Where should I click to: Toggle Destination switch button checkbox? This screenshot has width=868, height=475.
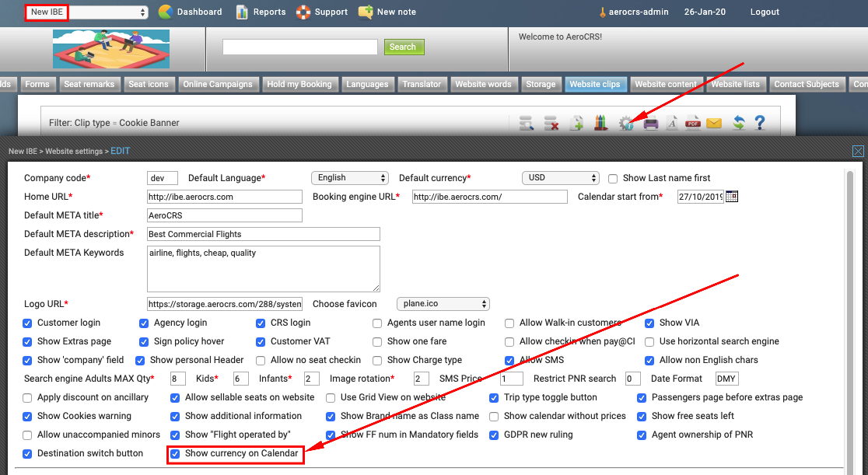(x=27, y=454)
